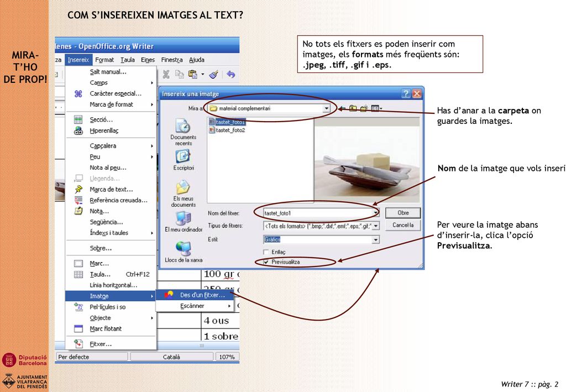Click the Català language status bar field
Image resolution: width=566 pixels, height=392 pixels.
171,357
